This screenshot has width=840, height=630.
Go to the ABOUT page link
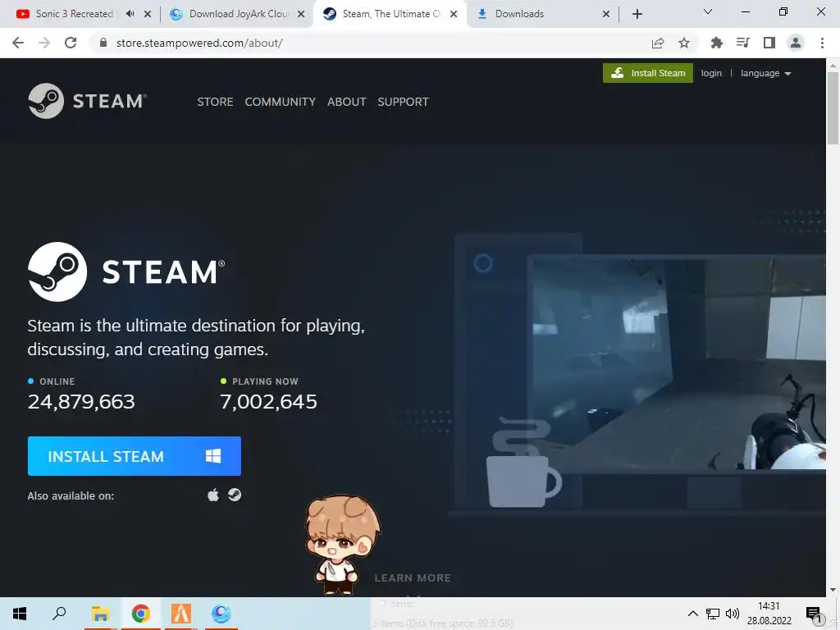pos(347,102)
